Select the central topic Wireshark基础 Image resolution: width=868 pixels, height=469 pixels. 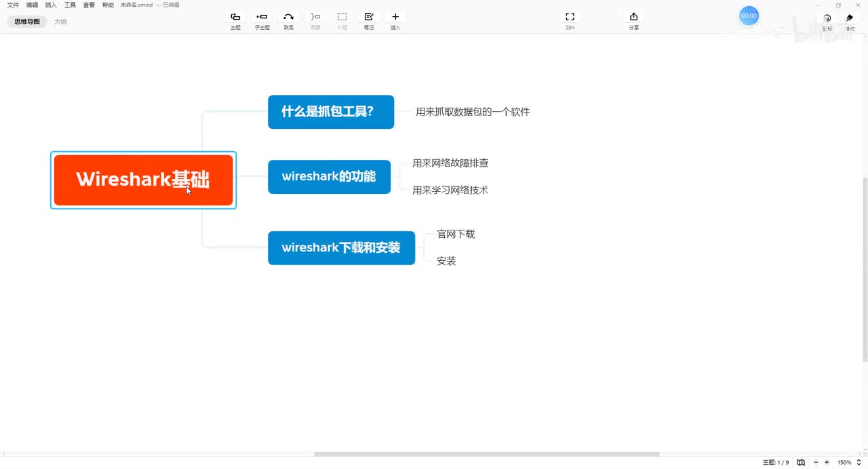coord(143,180)
